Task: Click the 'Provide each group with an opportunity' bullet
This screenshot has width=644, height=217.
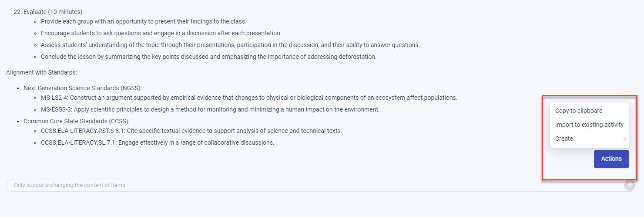Action: tap(144, 21)
